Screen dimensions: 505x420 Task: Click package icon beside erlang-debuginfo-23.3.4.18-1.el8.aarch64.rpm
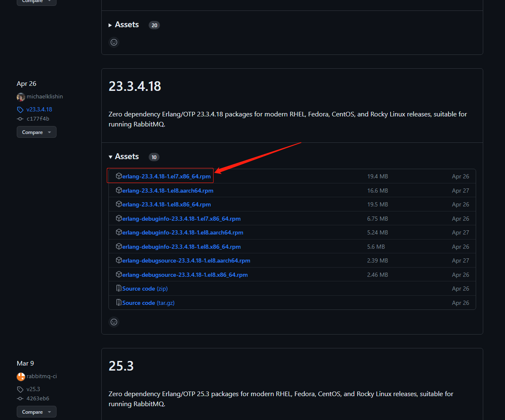tap(119, 232)
